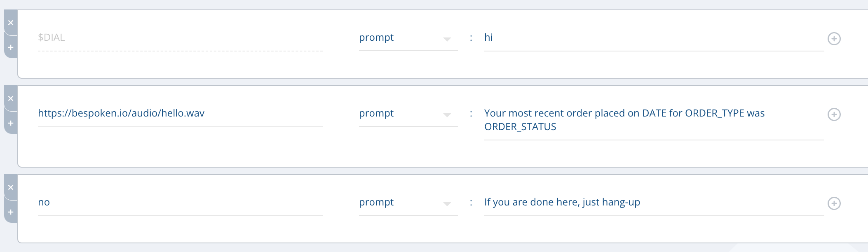
Task: Add assertion to the ORDER_STATUS row
Action: (x=834, y=114)
